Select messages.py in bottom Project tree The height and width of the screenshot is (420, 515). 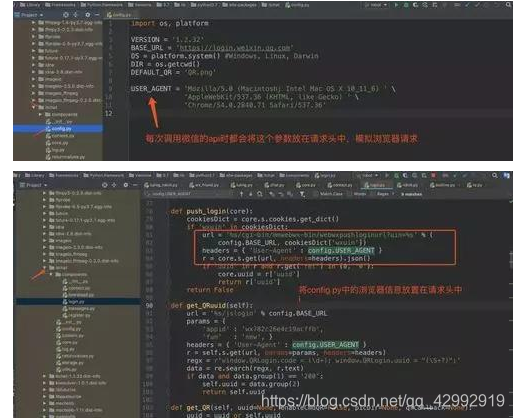point(79,308)
